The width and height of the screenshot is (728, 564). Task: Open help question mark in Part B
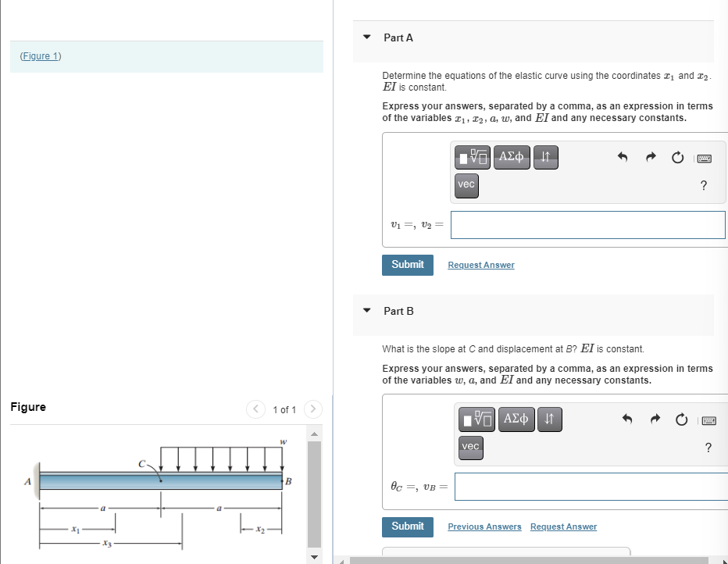[708, 448]
